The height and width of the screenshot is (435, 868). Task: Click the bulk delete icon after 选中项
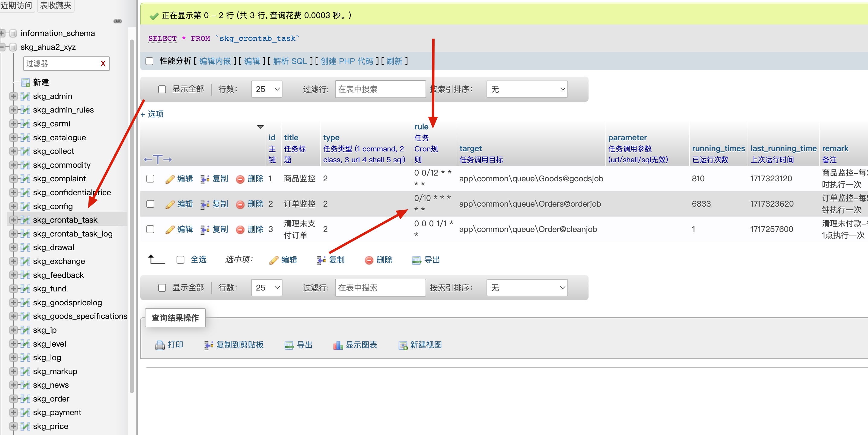pos(369,260)
